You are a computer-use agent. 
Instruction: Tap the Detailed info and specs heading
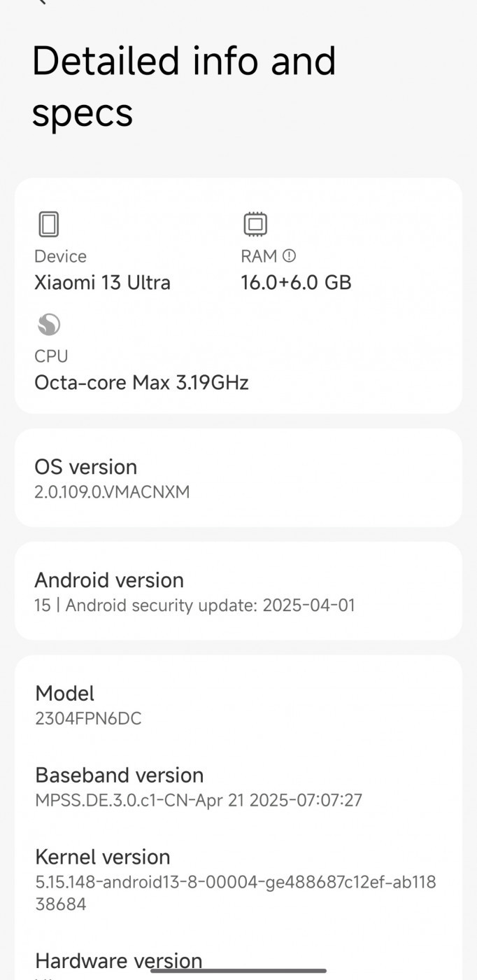pyautogui.click(x=184, y=86)
